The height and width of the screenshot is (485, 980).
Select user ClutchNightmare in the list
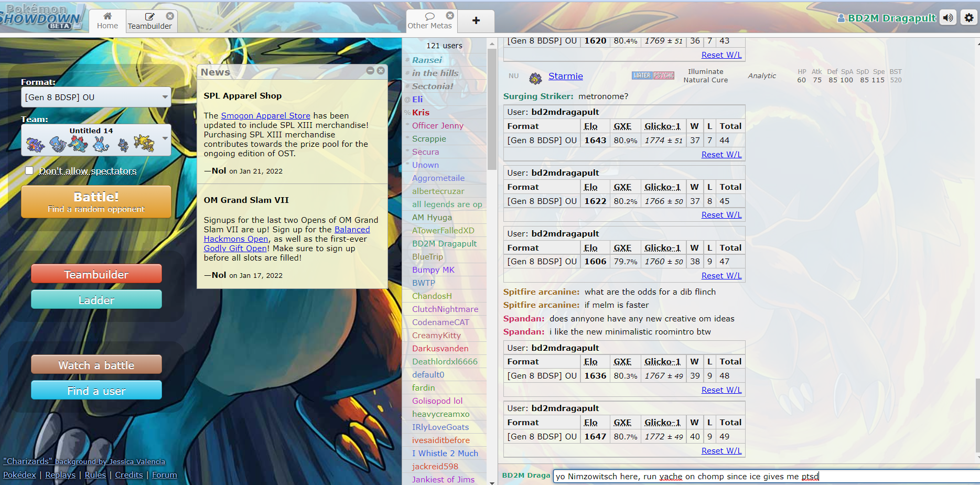tap(445, 309)
